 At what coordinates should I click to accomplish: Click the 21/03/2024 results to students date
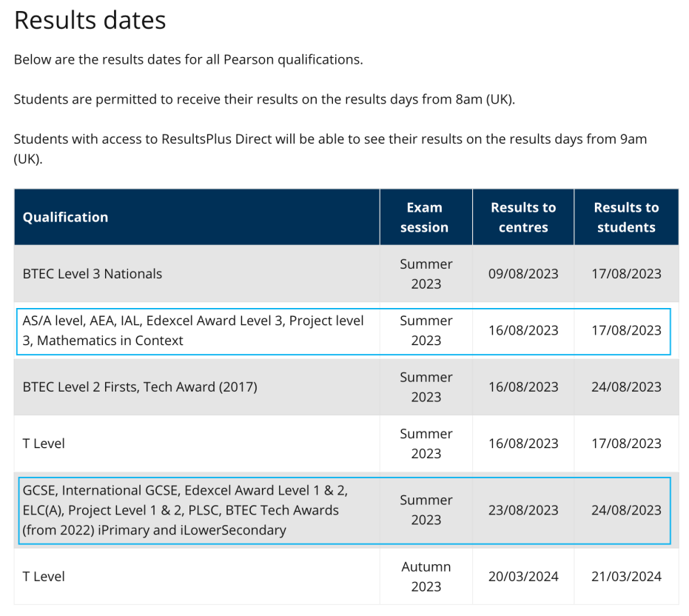[x=625, y=577]
